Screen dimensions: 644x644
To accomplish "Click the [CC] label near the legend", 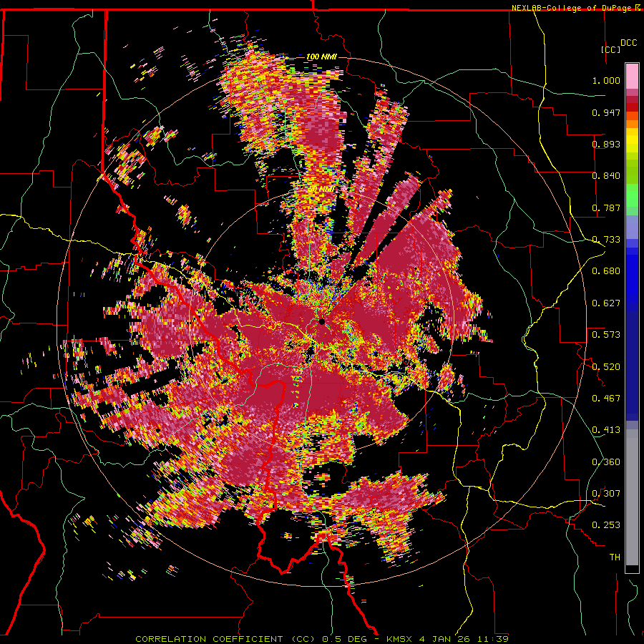I will [x=610, y=49].
